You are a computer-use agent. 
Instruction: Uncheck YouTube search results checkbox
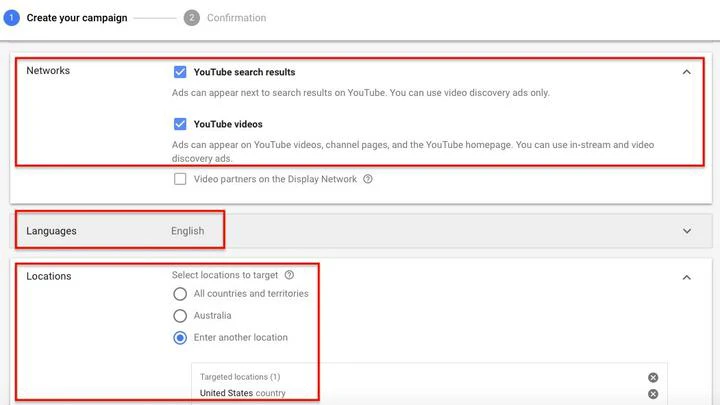coord(180,72)
